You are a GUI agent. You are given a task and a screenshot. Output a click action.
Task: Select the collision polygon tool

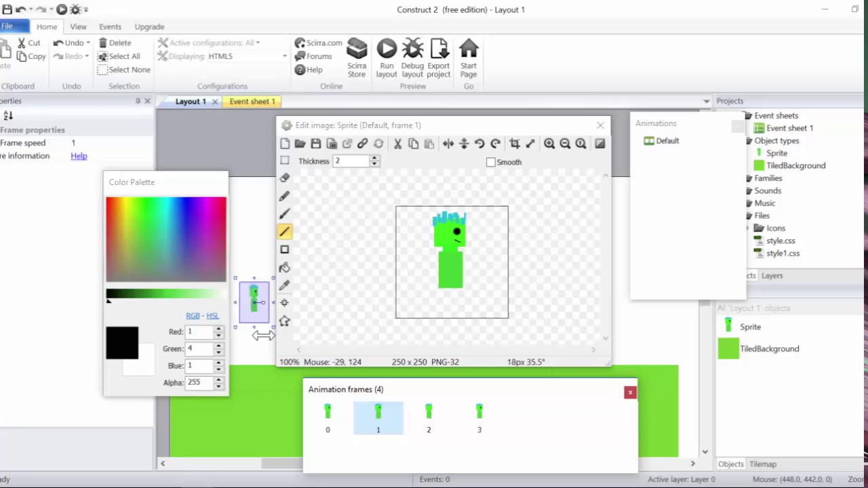[x=285, y=321]
